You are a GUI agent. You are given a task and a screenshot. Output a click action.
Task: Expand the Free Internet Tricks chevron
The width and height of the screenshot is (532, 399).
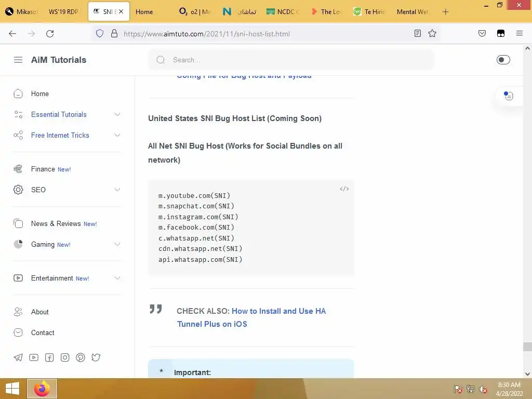point(117,135)
